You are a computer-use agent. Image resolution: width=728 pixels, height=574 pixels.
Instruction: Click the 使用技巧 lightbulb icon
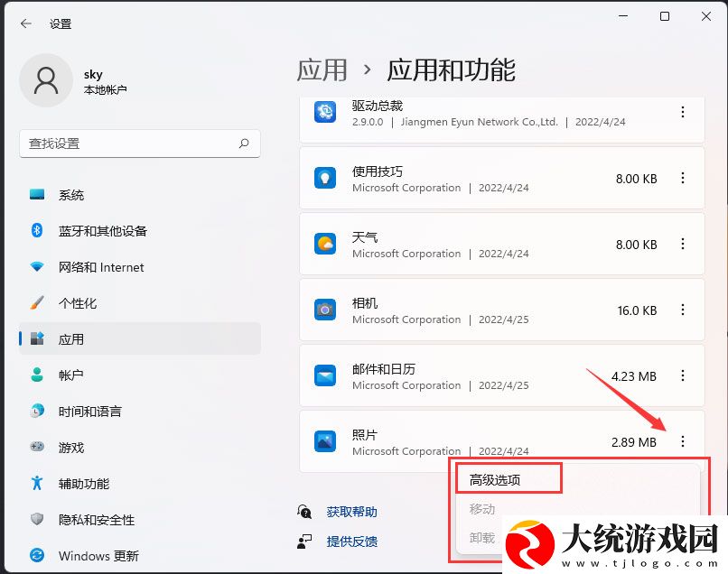pos(325,178)
